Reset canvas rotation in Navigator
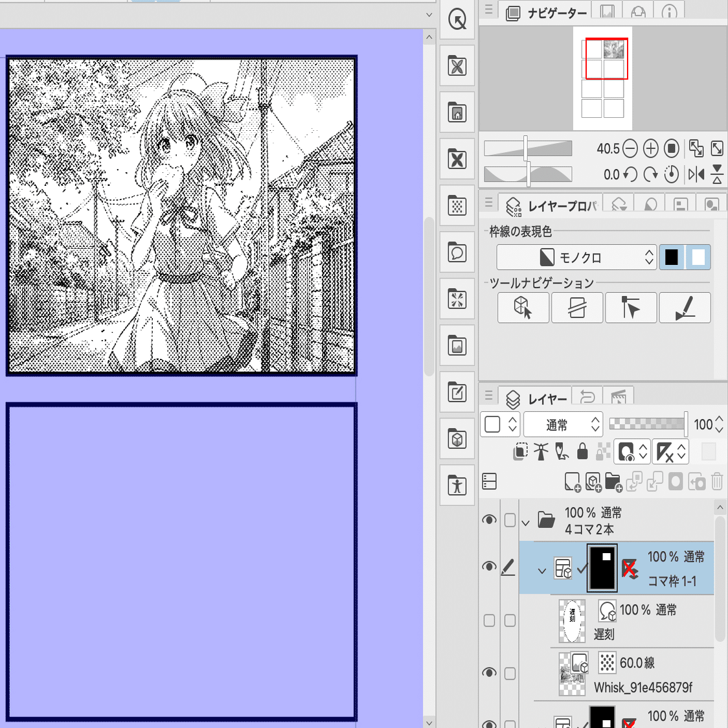Screen dimensions: 728x728 [671, 175]
